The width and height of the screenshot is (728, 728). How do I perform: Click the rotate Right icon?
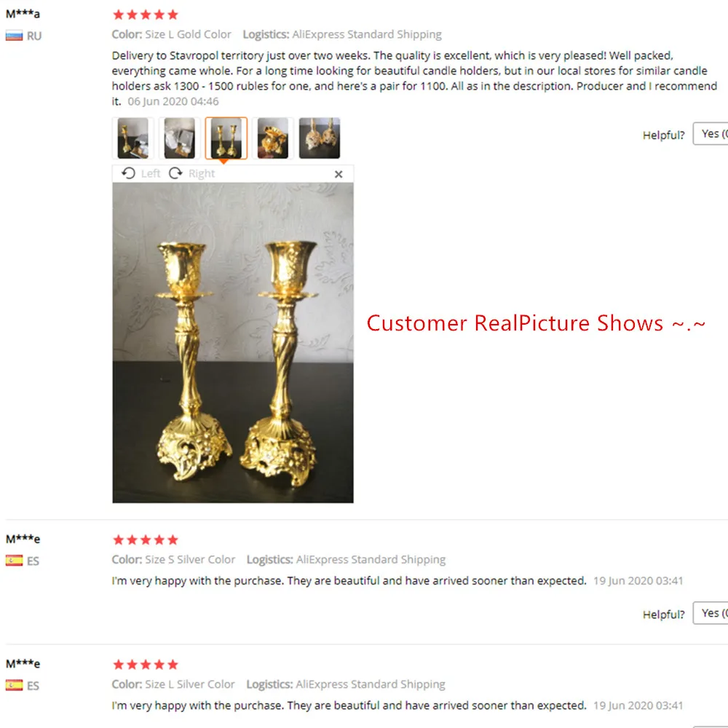(x=175, y=173)
